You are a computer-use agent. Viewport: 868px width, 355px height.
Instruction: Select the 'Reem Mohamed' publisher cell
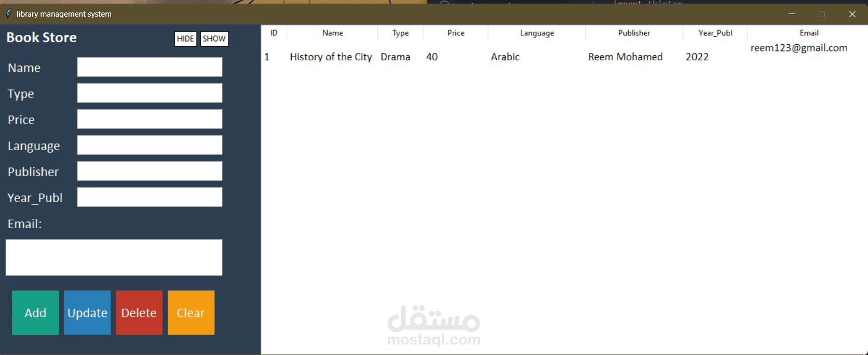pyautogui.click(x=625, y=57)
